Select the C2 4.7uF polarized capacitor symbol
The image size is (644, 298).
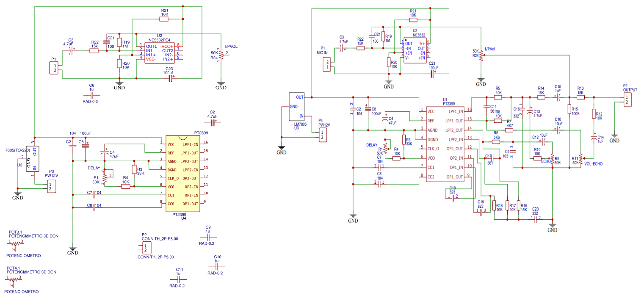[x=213, y=123]
